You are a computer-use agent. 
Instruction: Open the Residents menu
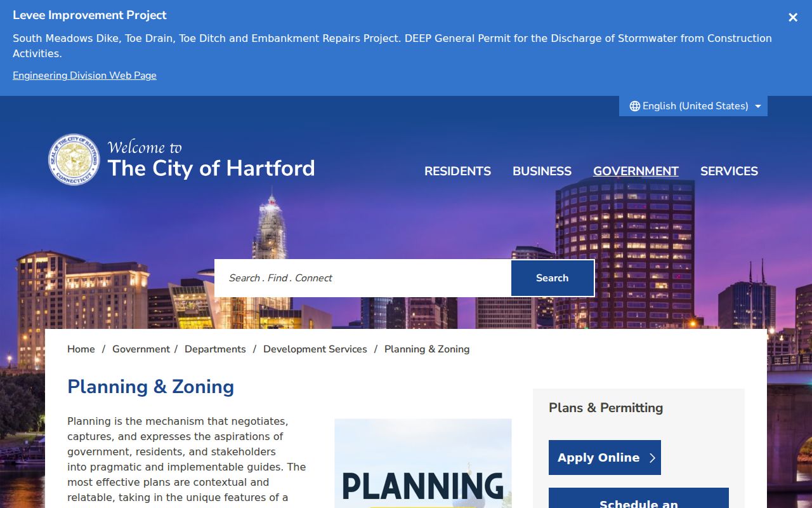click(457, 171)
